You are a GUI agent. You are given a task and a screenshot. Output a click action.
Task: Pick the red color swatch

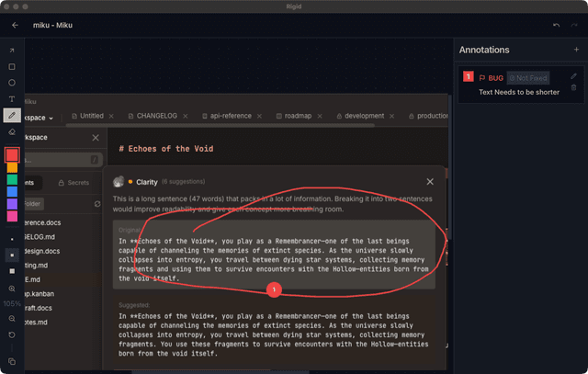[12, 154]
